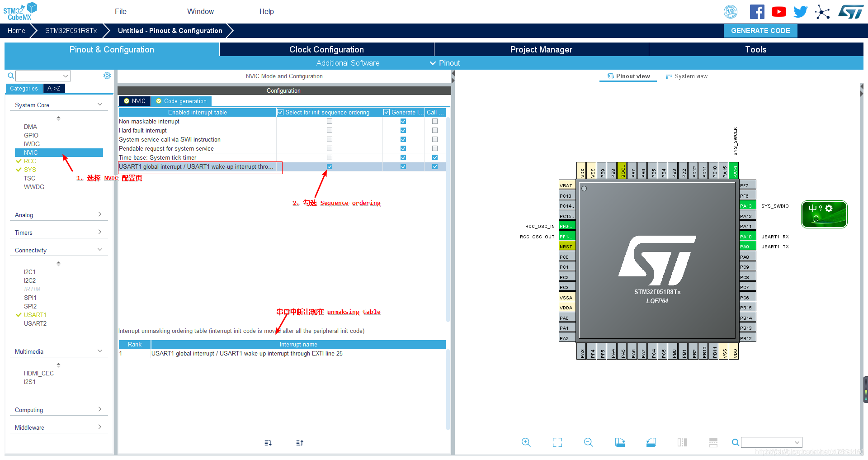Rotate the chip view clockwise
This screenshot has width=868, height=460.
click(x=620, y=442)
